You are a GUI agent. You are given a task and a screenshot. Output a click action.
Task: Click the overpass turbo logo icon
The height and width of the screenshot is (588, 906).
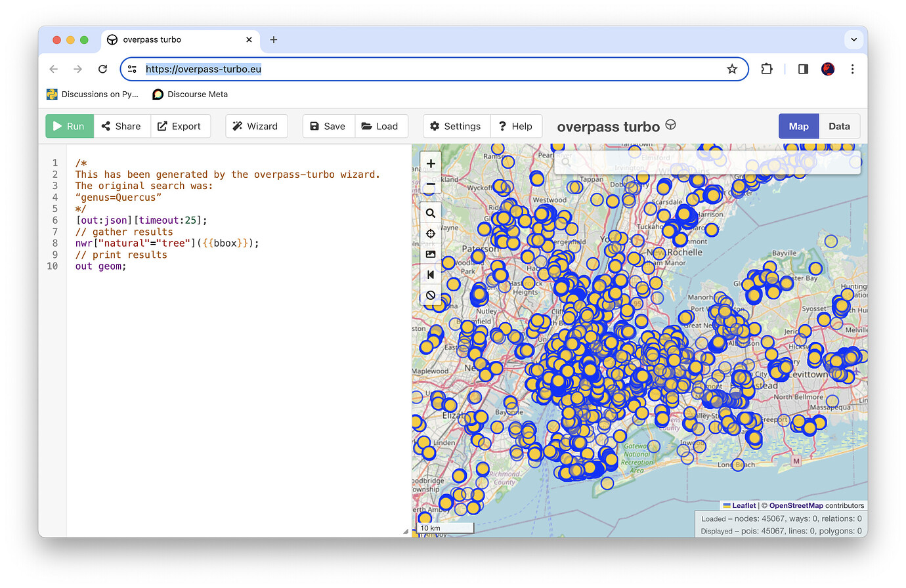pyautogui.click(x=670, y=125)
